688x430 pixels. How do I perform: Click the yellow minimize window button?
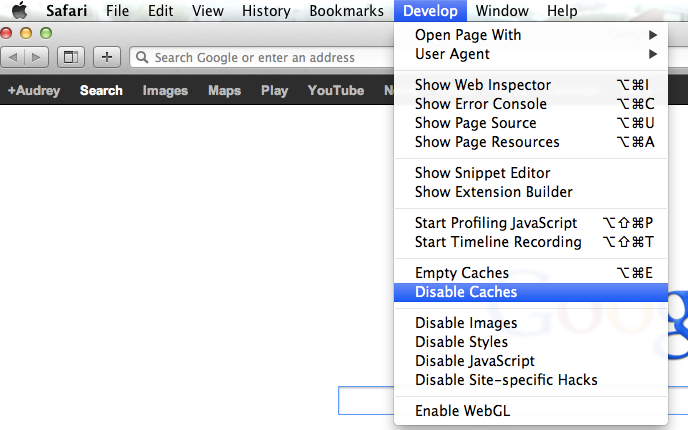[26, 33]
